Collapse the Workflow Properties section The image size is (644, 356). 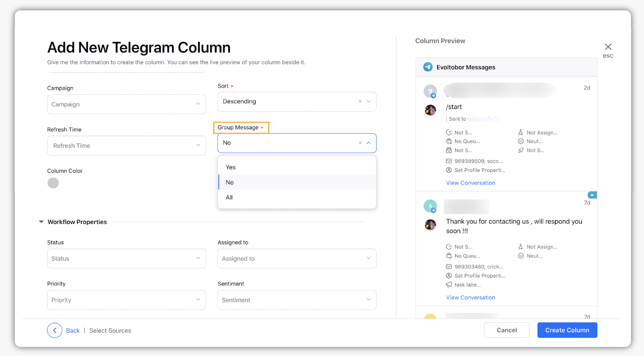[x=41, y=222]
